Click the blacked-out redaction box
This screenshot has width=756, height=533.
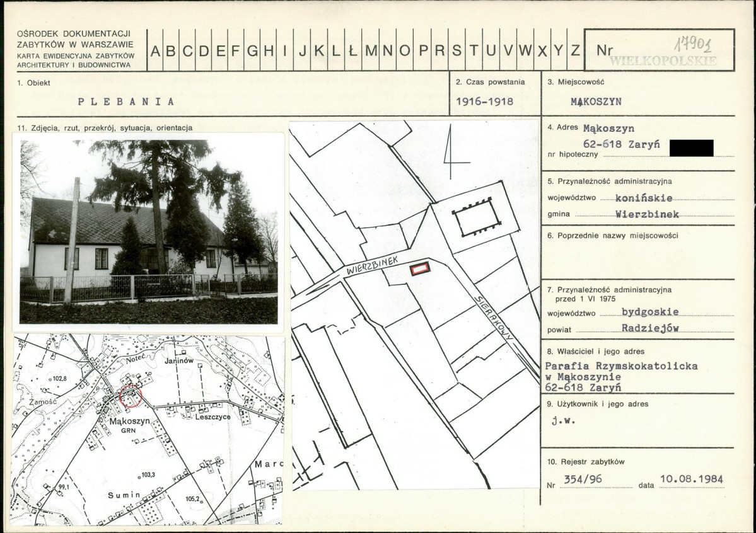click(692, 148)
